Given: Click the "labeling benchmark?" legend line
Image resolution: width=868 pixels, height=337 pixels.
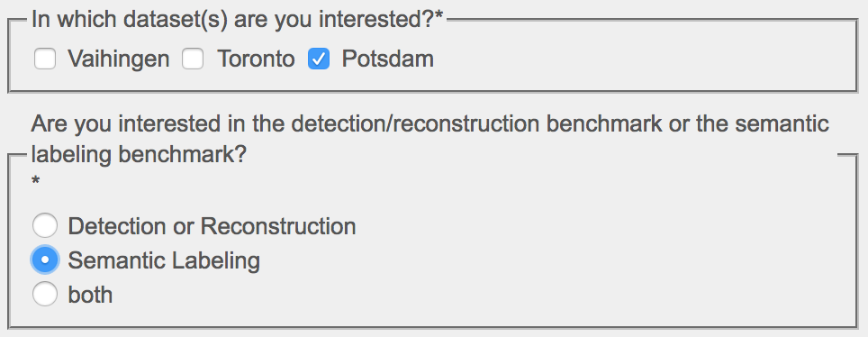Looking at the screenshot, I should [x=139, y=155].
